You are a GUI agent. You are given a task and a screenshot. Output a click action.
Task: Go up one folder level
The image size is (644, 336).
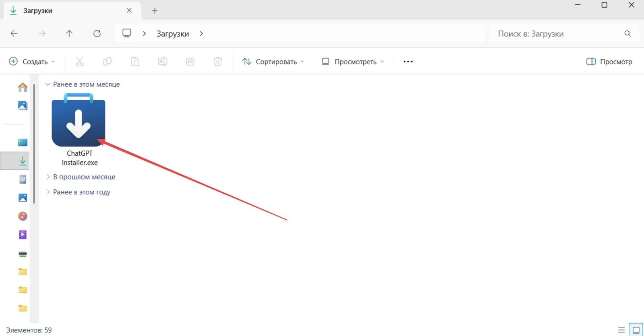click(69, 33)
